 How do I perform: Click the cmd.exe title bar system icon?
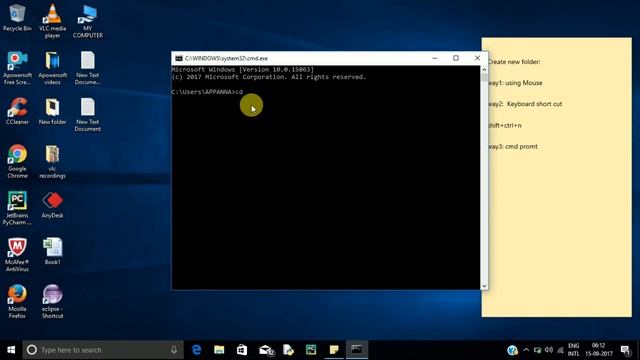pos(178,58)
